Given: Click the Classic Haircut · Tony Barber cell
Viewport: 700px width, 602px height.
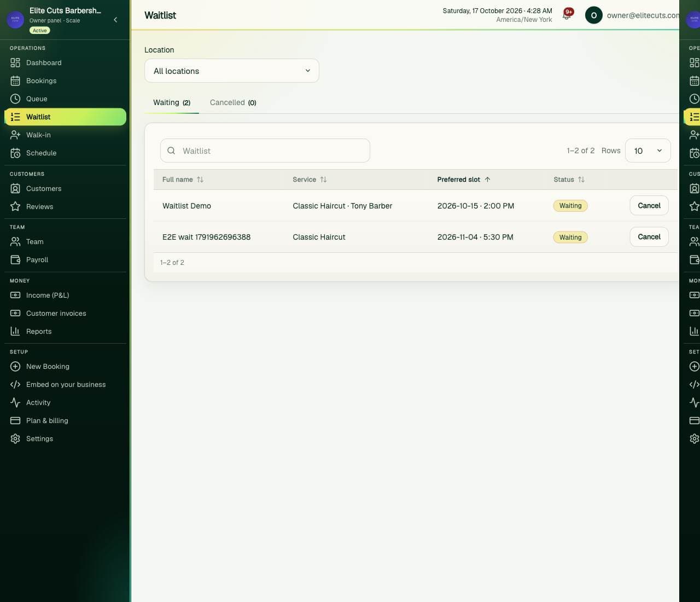Looking at the screenshot, I should point(342,206).
